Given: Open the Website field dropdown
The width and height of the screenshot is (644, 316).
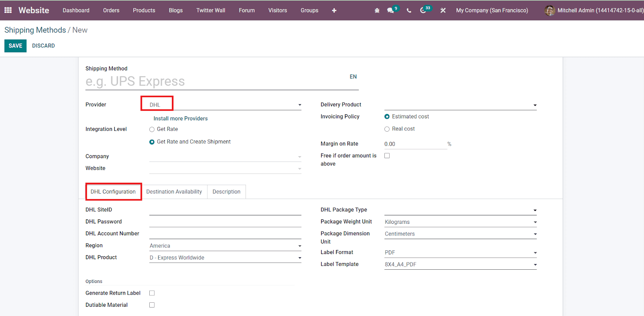Looking at the screenshot, I should tap(225, 168).
